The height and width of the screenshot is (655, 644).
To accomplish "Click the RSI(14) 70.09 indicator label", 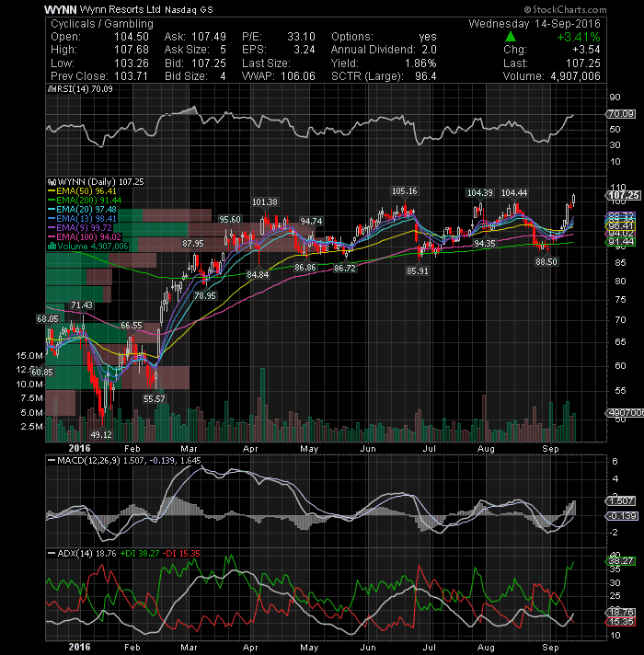I will point(84,89).
